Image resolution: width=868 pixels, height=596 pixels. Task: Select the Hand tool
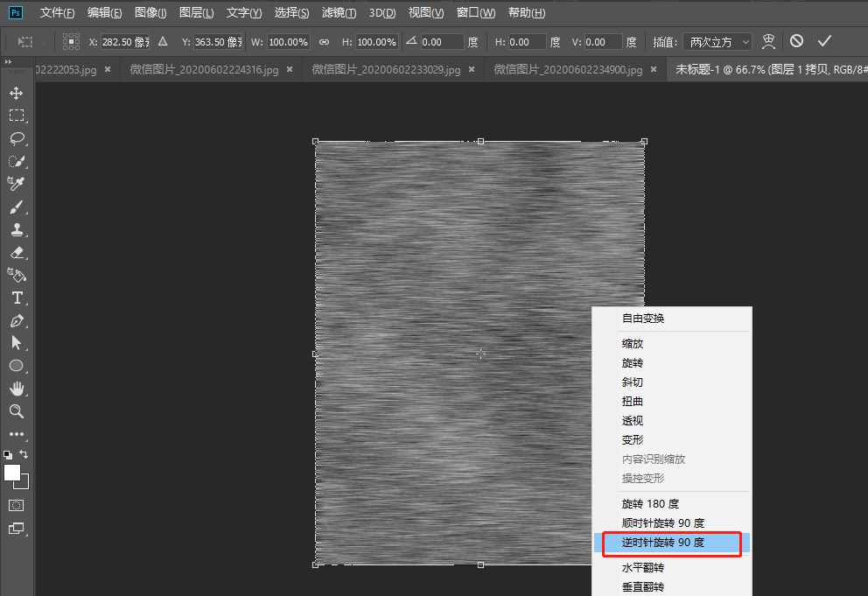click(x=18, y=389)
